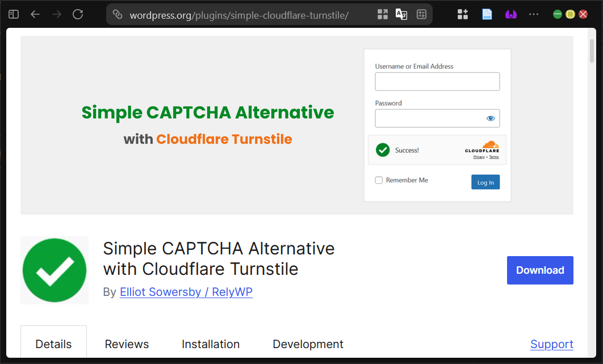Click the Cloudflare Success checkmark widget
Screen dimensions: 603x364
[x=437, y=150]
